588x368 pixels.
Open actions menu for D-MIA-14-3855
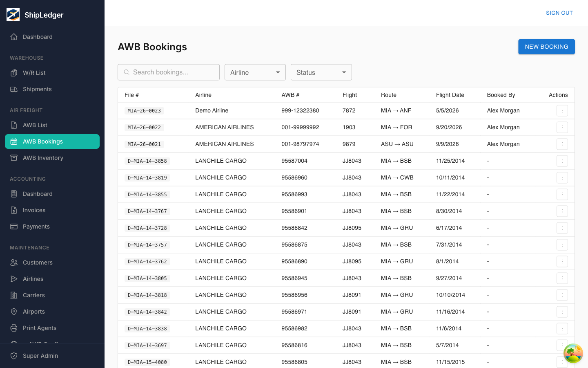click(x=562, y=195)
